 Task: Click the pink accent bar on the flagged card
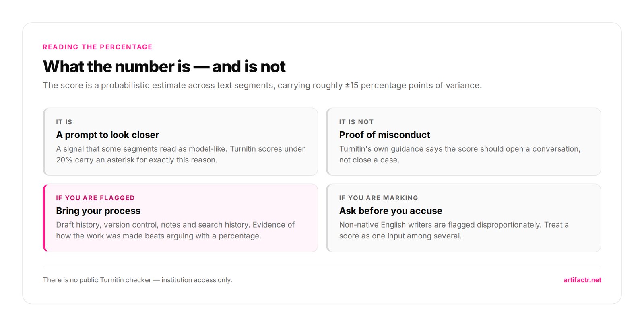44,218
